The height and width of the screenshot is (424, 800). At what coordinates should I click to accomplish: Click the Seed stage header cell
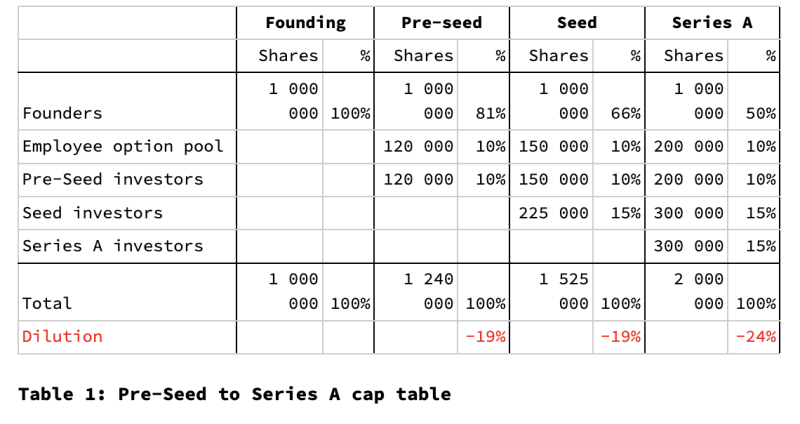pos(577,23)
